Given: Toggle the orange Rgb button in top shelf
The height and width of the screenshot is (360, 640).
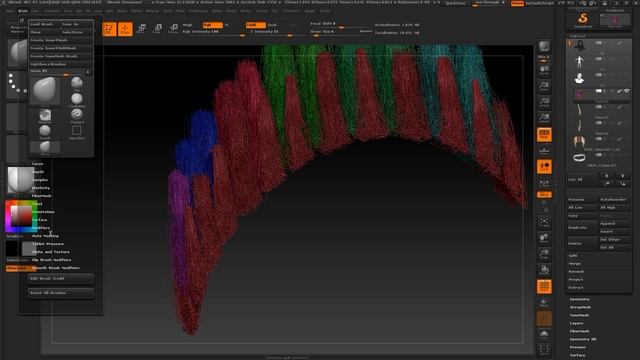Looking at the screenshot, I should point(213,25).
